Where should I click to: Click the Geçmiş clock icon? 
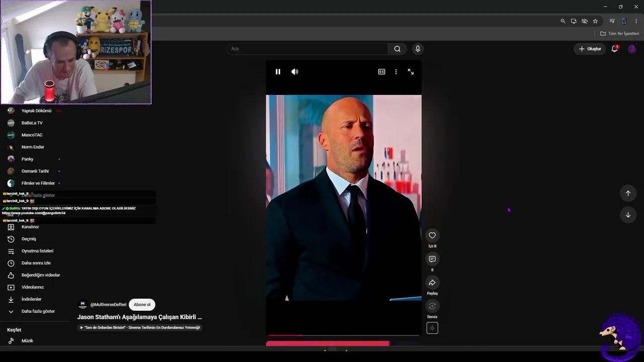coord(11,239)
